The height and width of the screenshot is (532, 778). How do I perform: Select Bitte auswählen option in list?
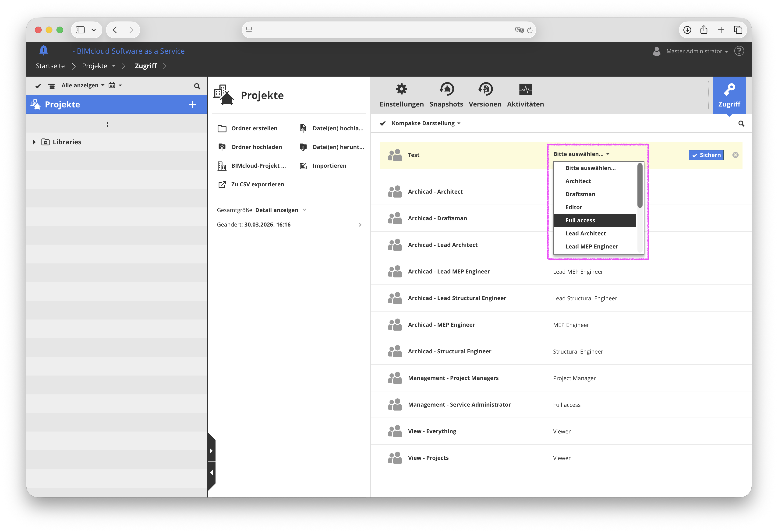click(x=594, y=168)
